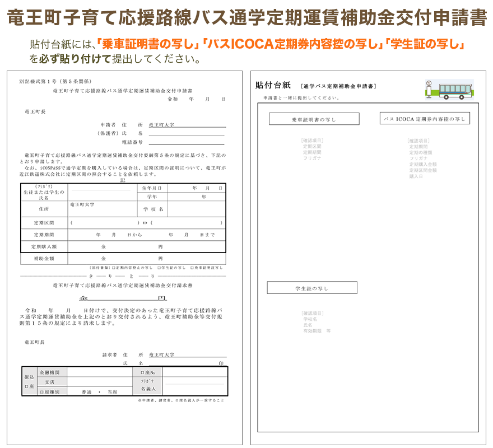The image size is (493, 448).
Task: Click the 定期区間 item under 乗車証明書の写し
Action: coord(312,147)
